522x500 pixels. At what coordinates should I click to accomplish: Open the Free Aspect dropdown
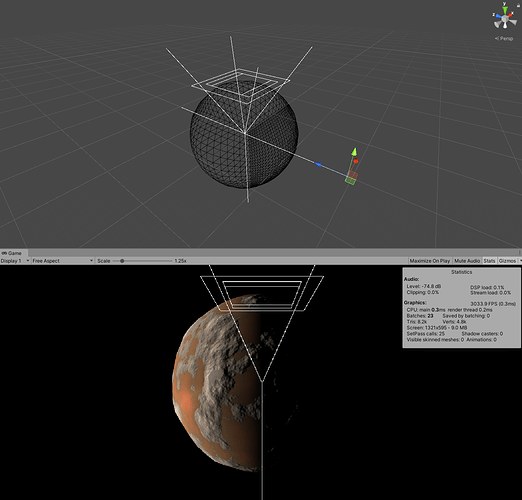[x=62, y=261]
